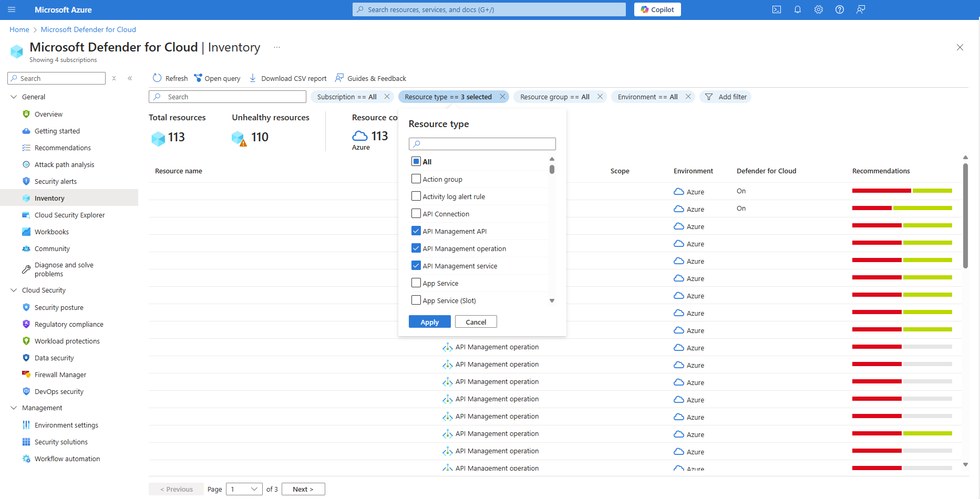Clear the sidebar search with its X
This screenshot has width=980, height=499.
tap(114, 78)
